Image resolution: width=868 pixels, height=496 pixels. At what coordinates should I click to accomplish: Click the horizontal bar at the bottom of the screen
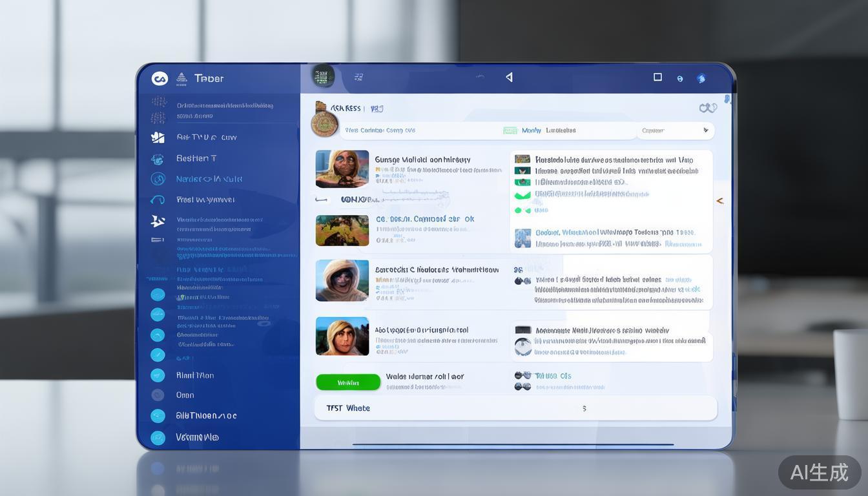tap(513, 444)
